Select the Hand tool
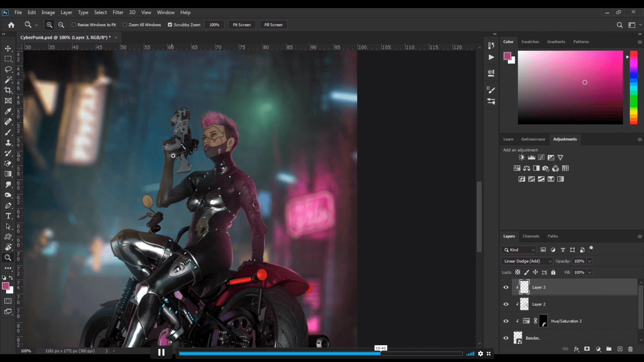Viewport: 644px width, 362px height. click(8, 247)
